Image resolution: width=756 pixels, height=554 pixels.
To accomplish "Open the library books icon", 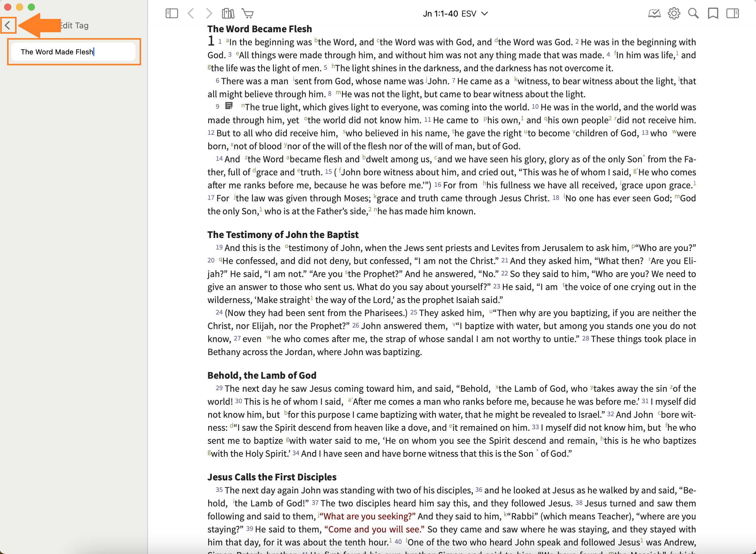I will point(228,13).
